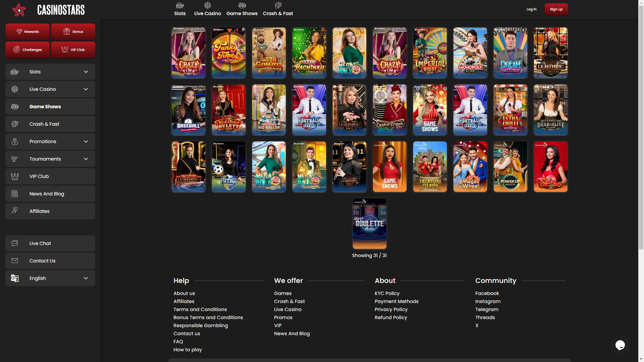
Task: Open the English language dropdown
Action: tap(86, 278)
